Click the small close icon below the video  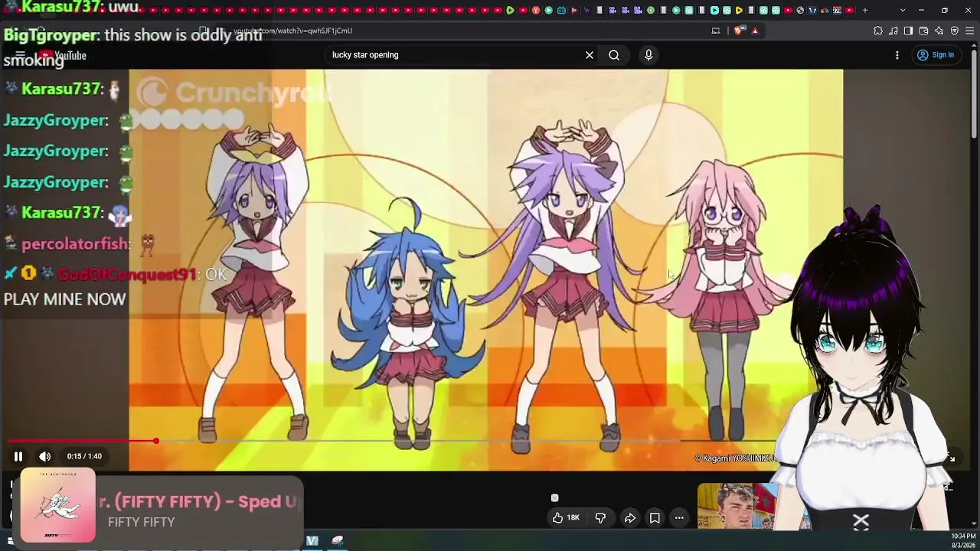coord(555,498)
